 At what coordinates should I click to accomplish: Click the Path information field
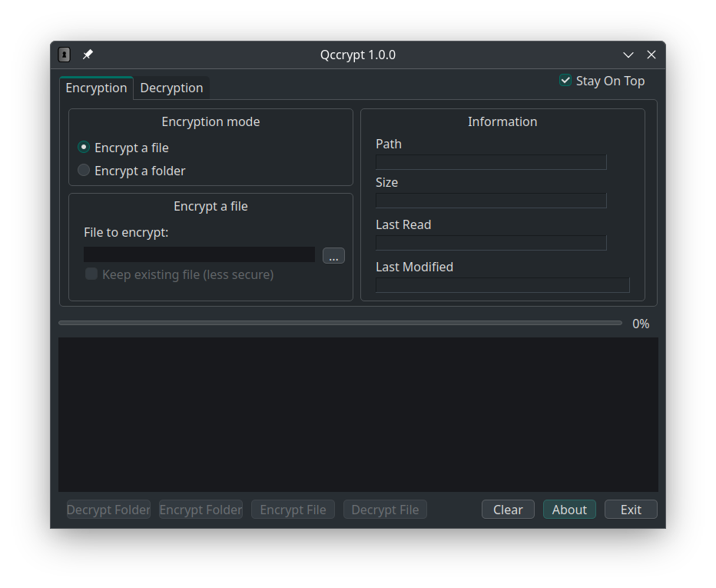coord(491,162)
